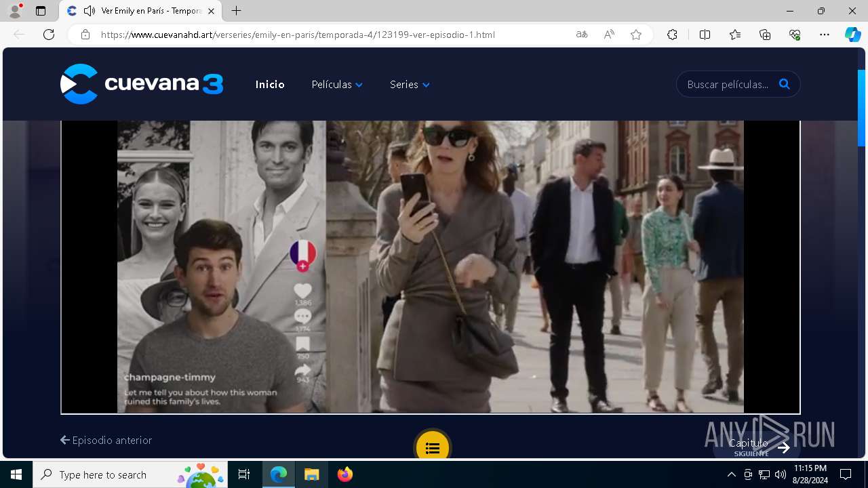
Task: Open the volume control tray icon
Action: point(781,474)
